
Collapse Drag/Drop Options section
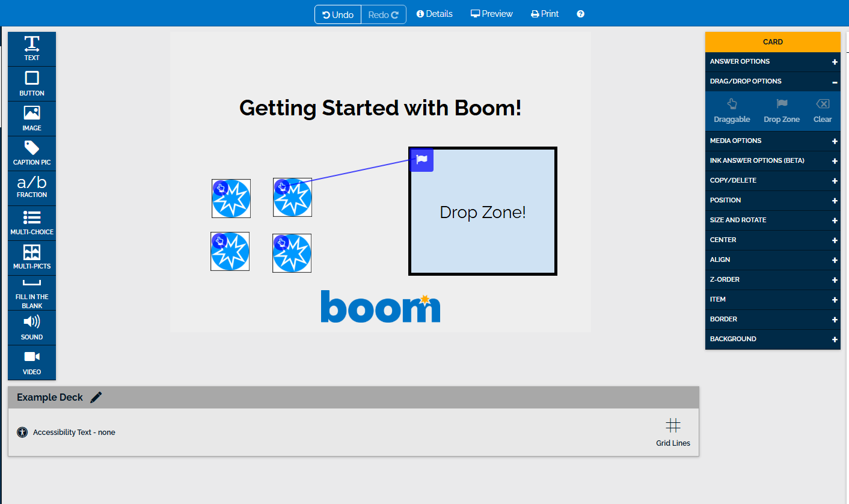coord(773,81)
